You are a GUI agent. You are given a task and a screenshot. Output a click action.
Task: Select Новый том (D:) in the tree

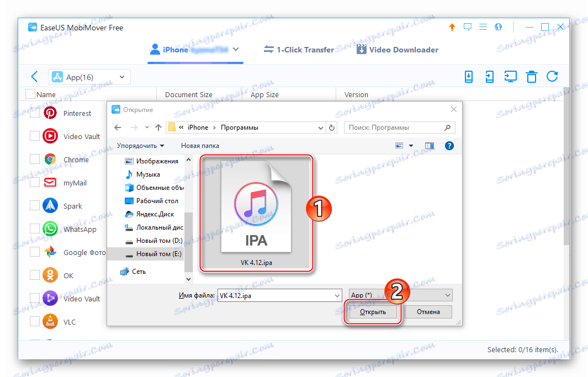pos(153,241)
